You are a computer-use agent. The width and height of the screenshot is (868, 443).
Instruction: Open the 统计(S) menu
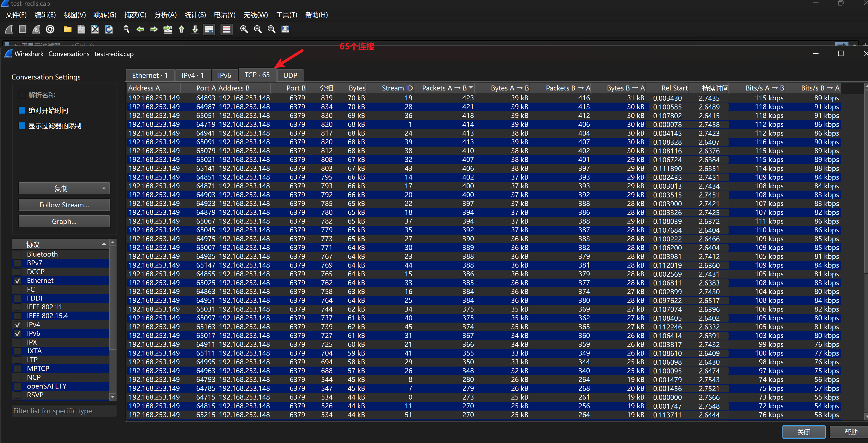(195, 15)
